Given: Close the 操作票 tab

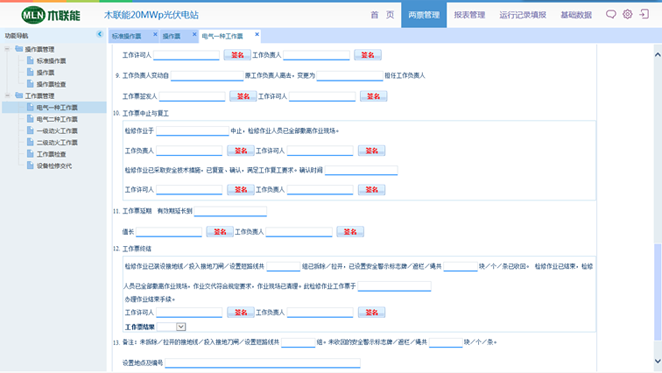Looking at the screenshot, I should point(194,34).
